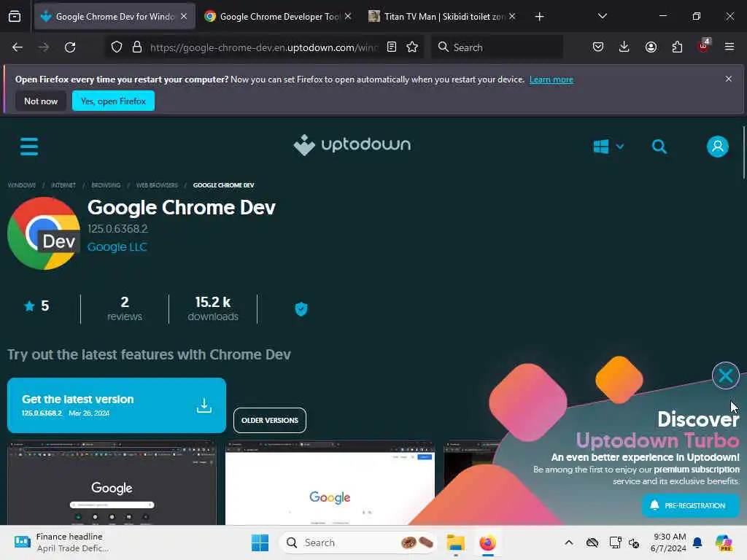Close the Uptodown Turbo popup
The height and width of the screenshot is (560, 747).
coord(726,376)
